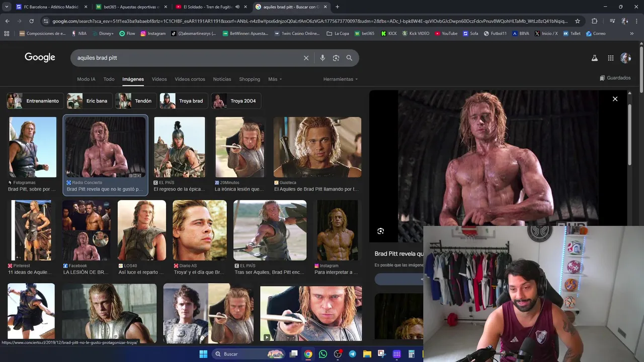Select the Videos cortos search tab
Screen dimensions: 644x362
tap(190, 79)
